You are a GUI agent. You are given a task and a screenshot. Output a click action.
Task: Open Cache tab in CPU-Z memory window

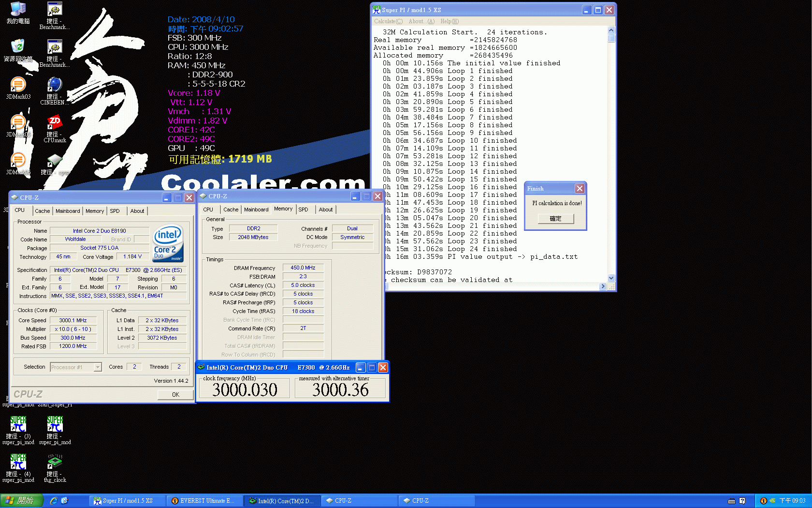231,209
